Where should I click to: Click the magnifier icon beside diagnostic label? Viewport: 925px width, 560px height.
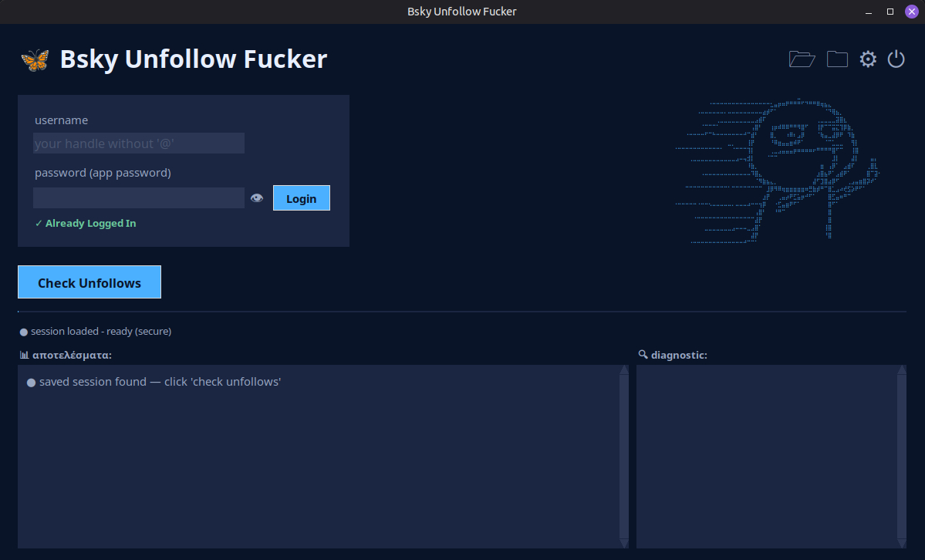643,355
